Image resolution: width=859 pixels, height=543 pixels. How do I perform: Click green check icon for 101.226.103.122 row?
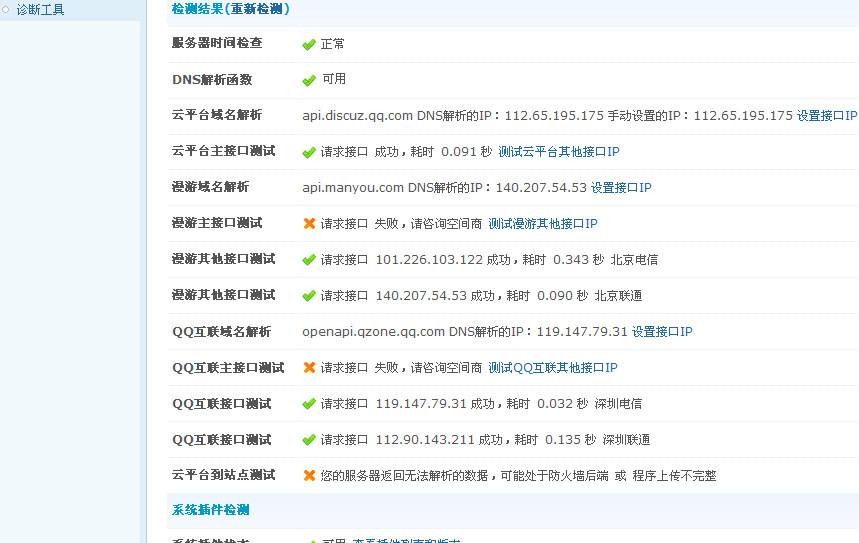pos(309,260)
